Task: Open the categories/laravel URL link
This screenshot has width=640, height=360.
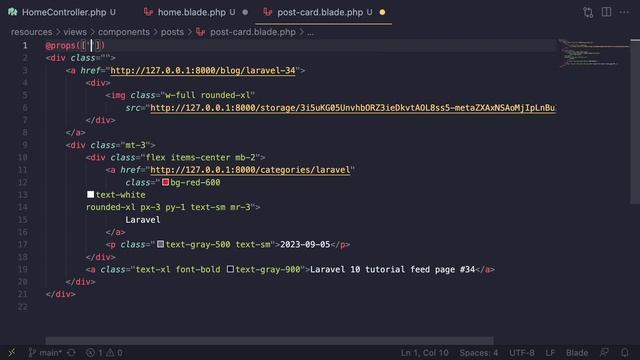Action: point(250,170)
